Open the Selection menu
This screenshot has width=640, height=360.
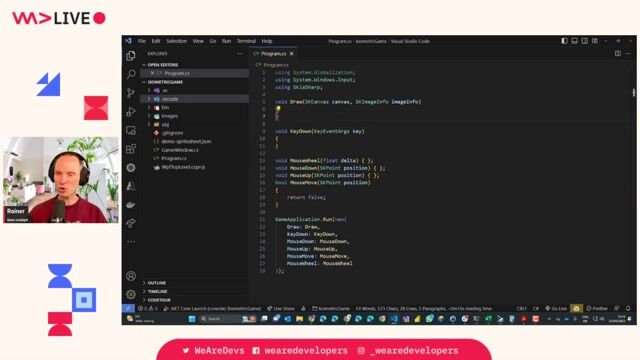tap(176, 41)
